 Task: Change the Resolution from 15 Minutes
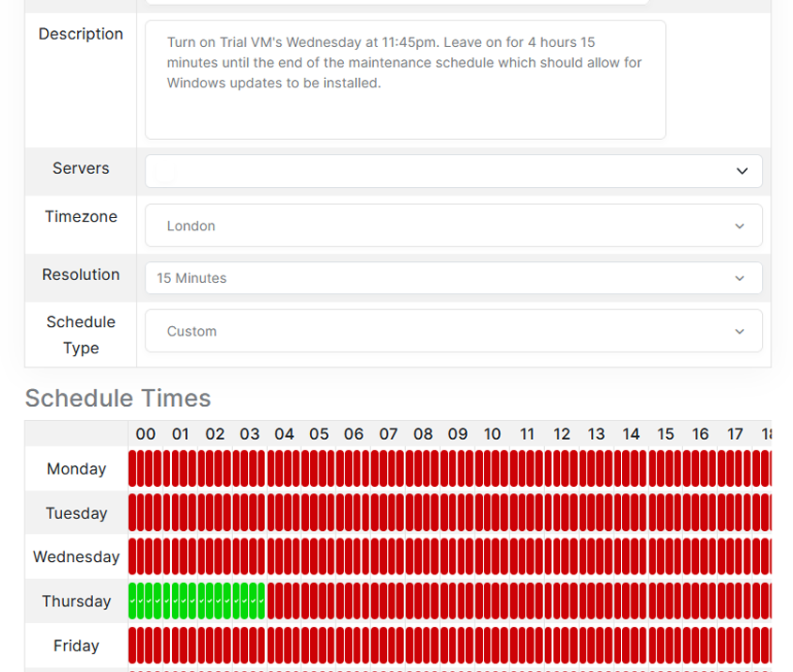click(453, 278)
